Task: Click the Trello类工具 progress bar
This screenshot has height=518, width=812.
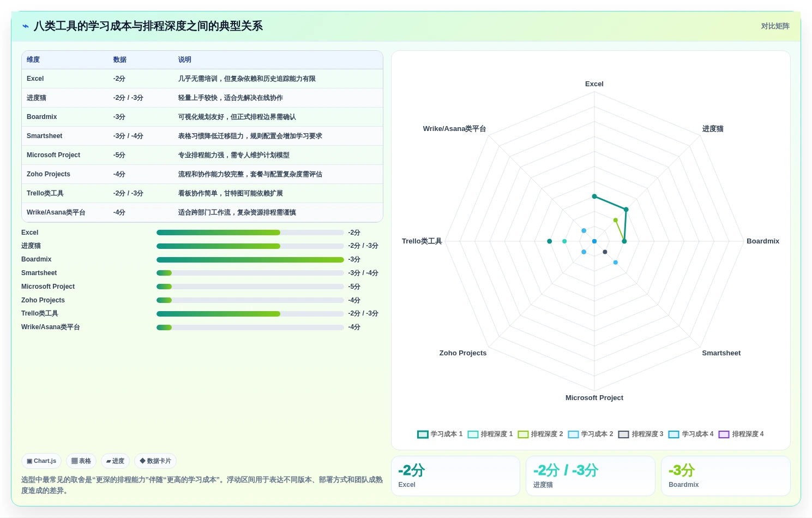Action: click(x=250, y=314)
